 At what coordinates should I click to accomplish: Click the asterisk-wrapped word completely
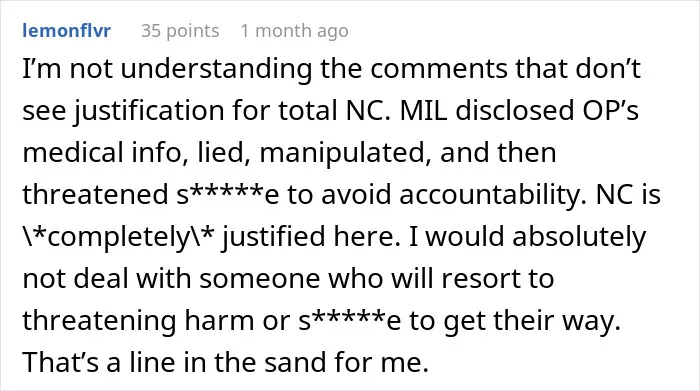118,237
